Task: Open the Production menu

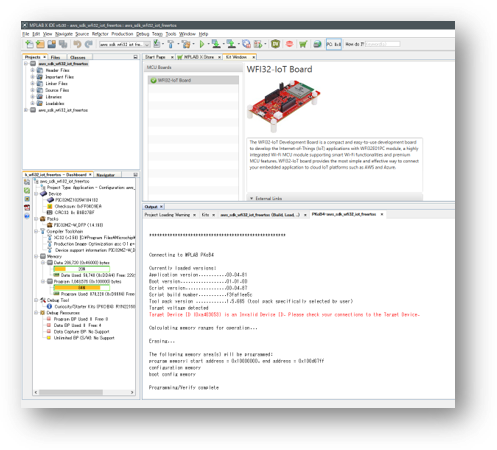Action: (x=122, y=34)
